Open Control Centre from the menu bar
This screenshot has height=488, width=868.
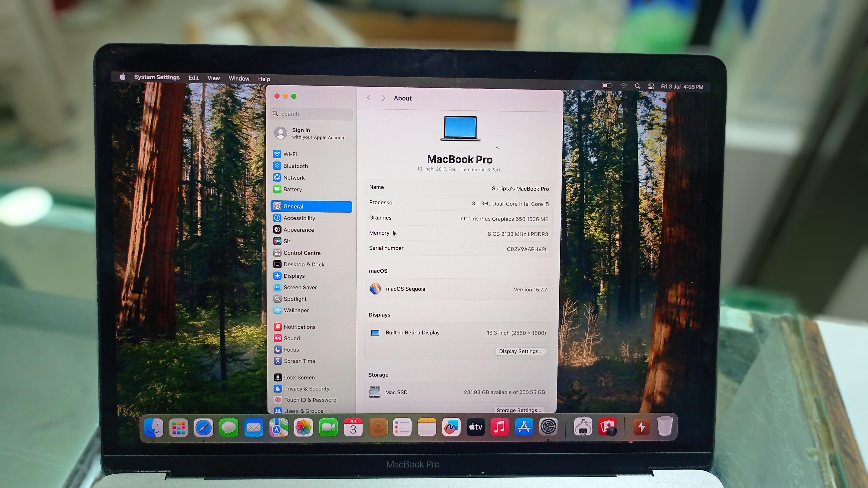[x=651, y=87]
